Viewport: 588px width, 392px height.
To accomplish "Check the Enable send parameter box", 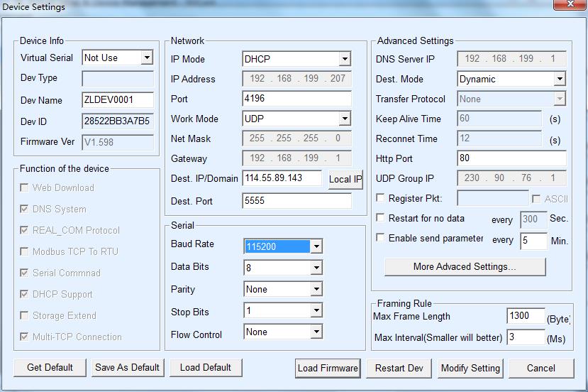I will pos(381,238).
